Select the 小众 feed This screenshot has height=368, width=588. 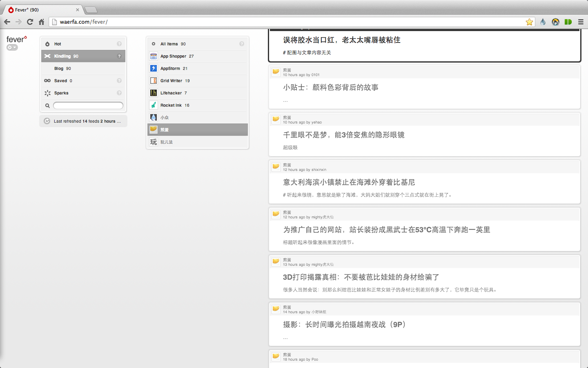(x=198, y=117)
